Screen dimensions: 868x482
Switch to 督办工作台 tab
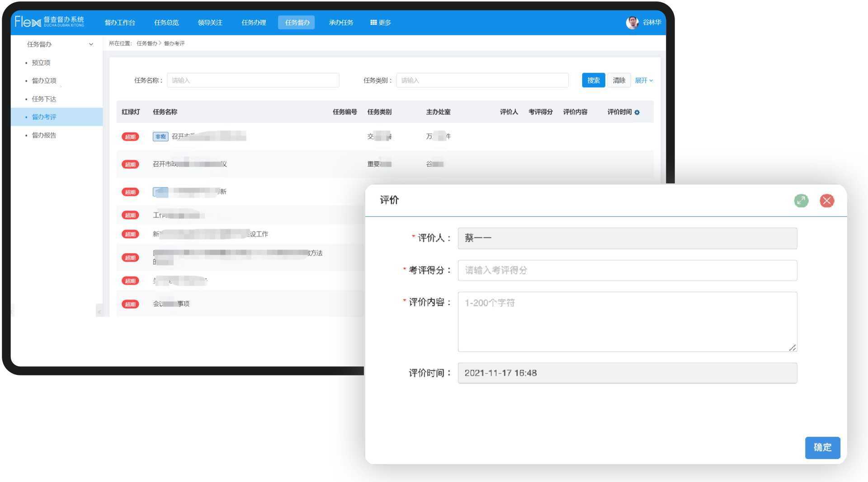(x=120, y=23)
